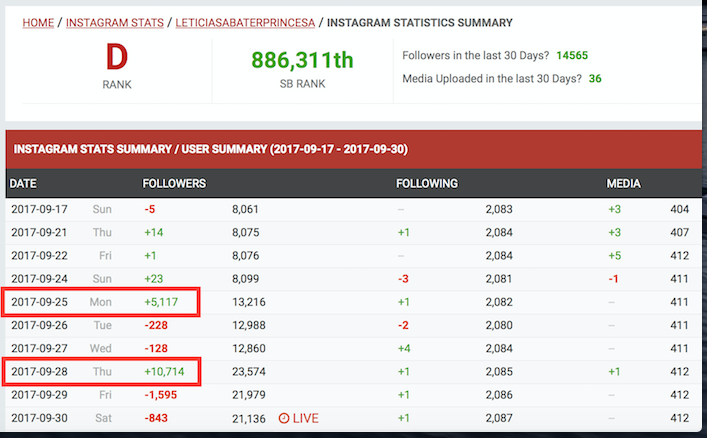
Task: Click the 12,988 followers total
Action: point(249,325)
